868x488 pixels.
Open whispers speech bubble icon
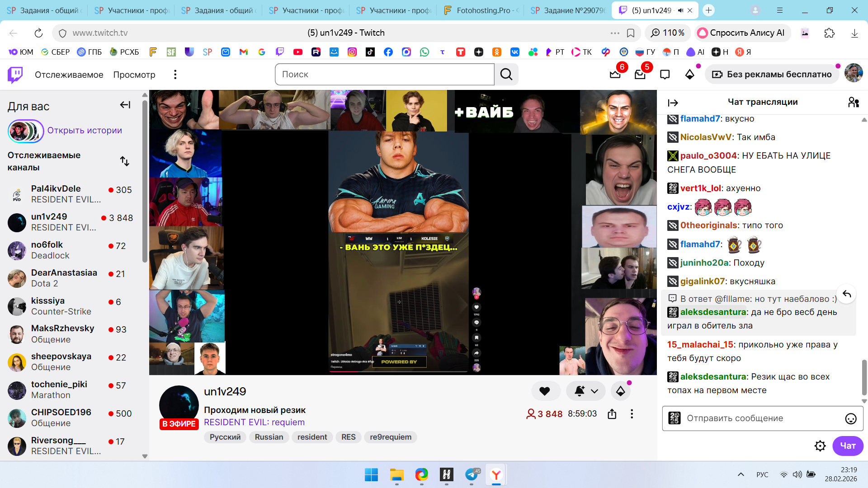pyautogui.click(x=665, y=75)
